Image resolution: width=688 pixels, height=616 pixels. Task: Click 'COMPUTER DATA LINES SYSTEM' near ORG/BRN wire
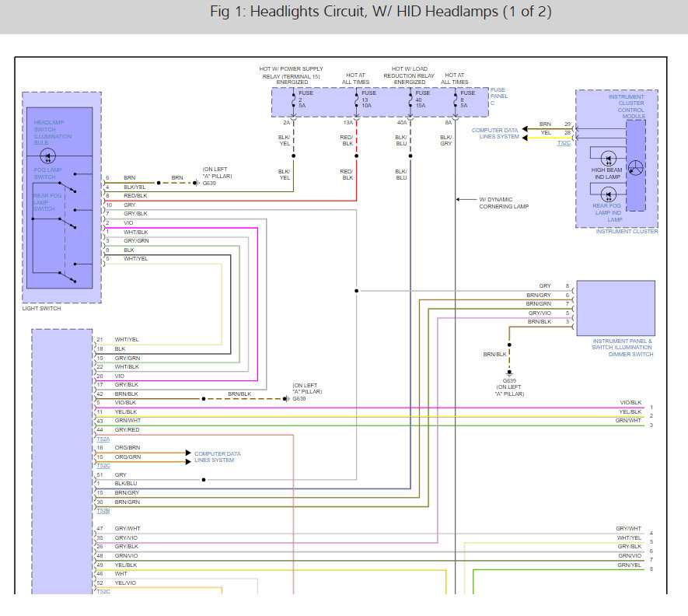click(217, 457)
